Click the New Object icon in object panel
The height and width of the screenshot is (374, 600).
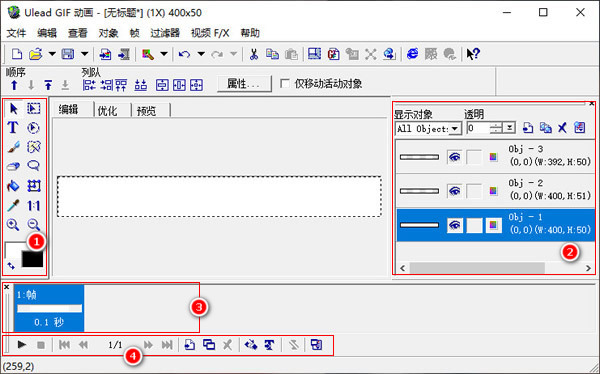coord(528,128)
